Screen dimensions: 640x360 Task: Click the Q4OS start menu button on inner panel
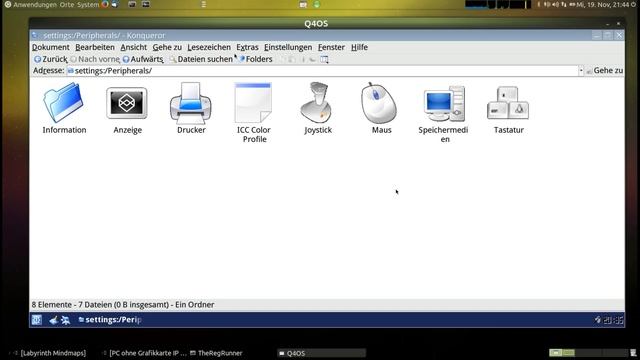37,320
